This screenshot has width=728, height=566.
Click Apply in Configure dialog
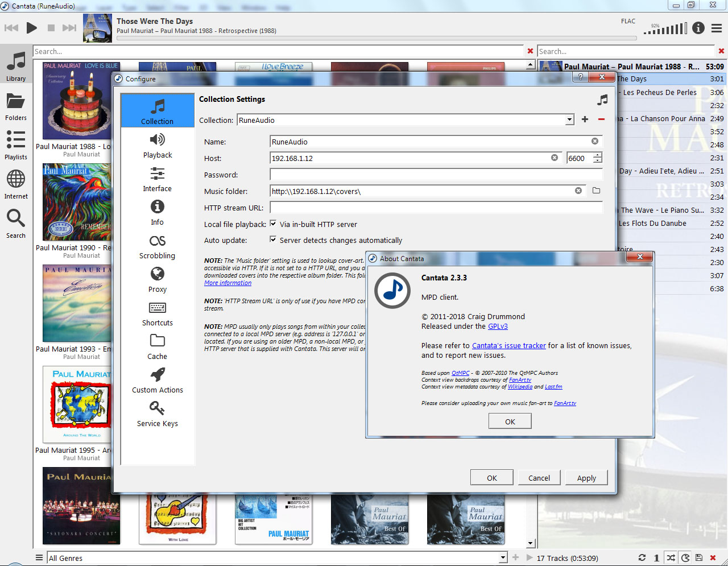[586, 478]
